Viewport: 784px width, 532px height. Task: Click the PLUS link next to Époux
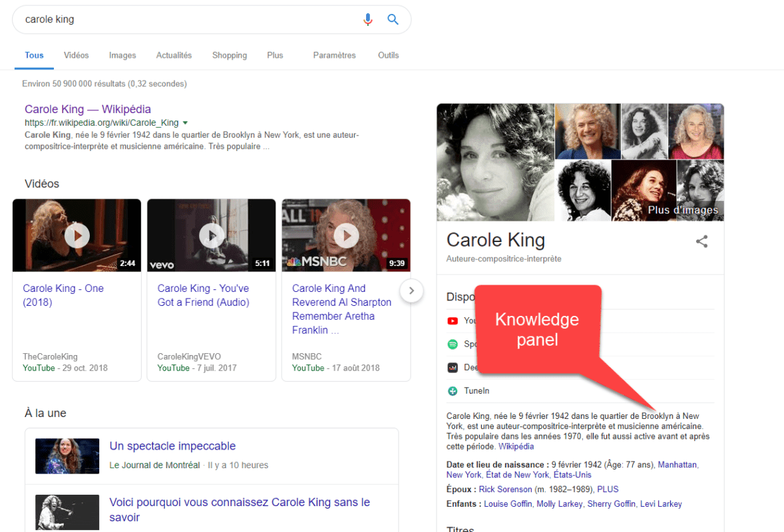pos(608,489)
